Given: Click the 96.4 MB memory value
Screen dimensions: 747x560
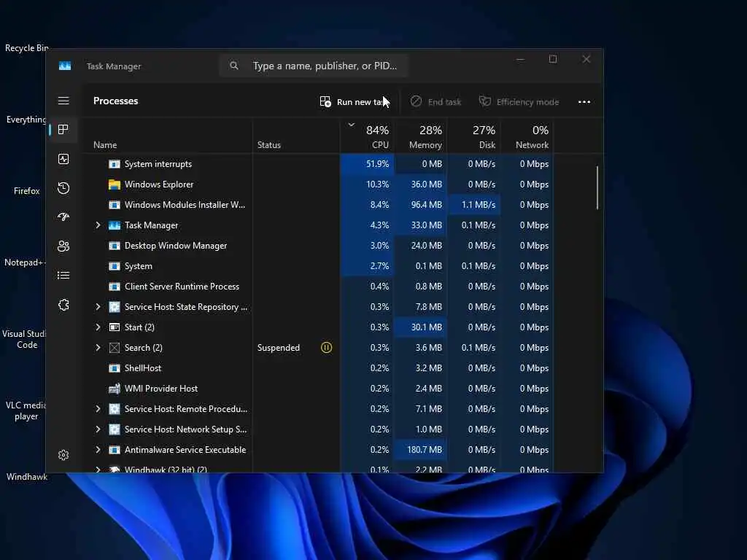Looking at the screenshot, I should [x=426, y=205].
